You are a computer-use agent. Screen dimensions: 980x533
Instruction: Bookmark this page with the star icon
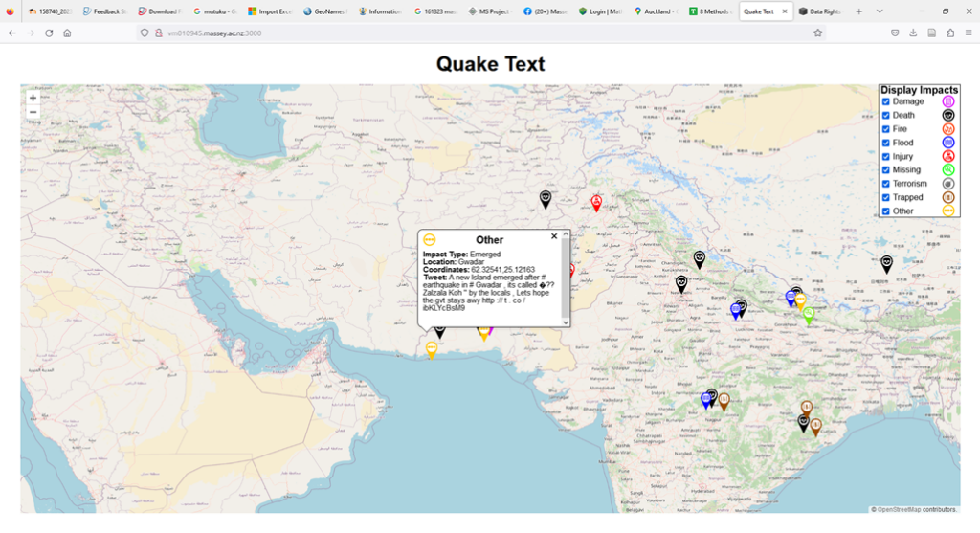point(818,33)
